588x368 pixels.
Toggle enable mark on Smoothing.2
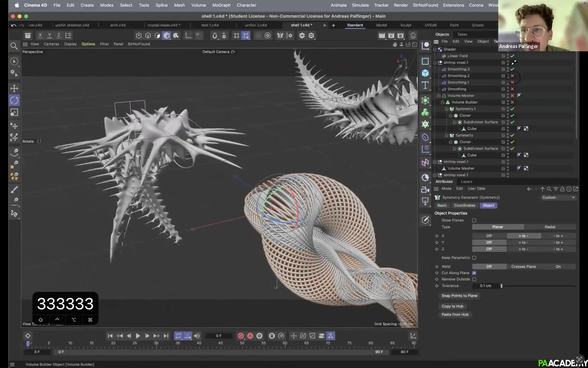pos(512,76)
